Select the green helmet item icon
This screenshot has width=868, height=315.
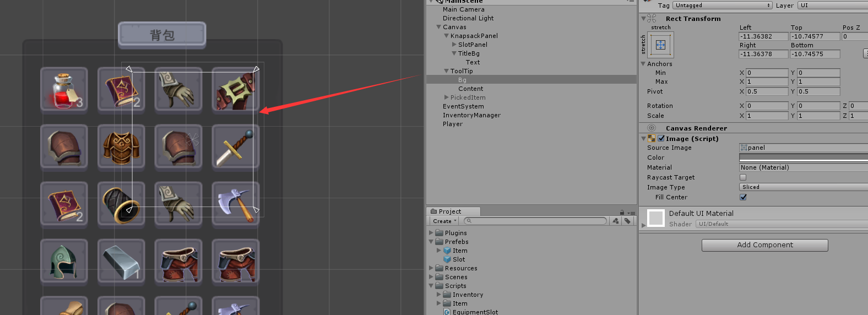click(64, 262)
